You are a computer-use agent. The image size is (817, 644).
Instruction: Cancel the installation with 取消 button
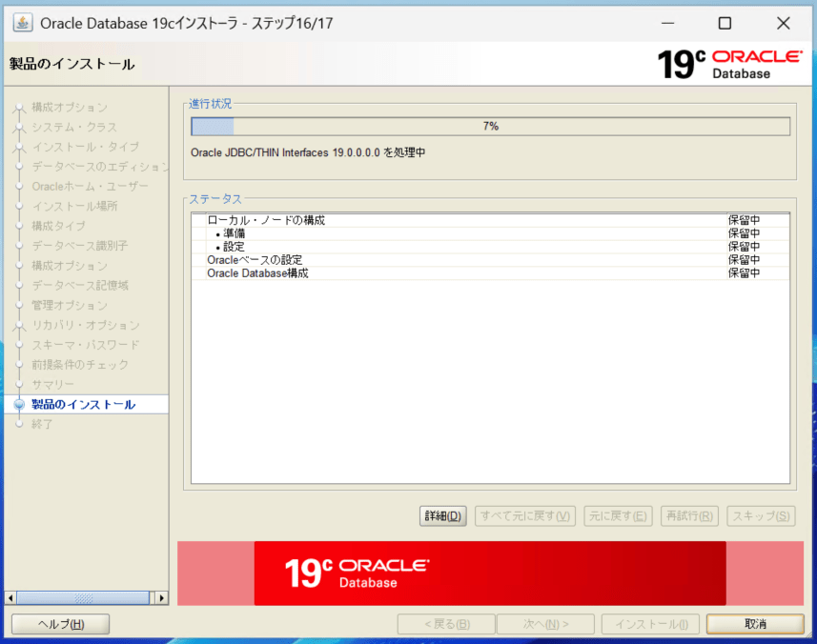point(755,624)
